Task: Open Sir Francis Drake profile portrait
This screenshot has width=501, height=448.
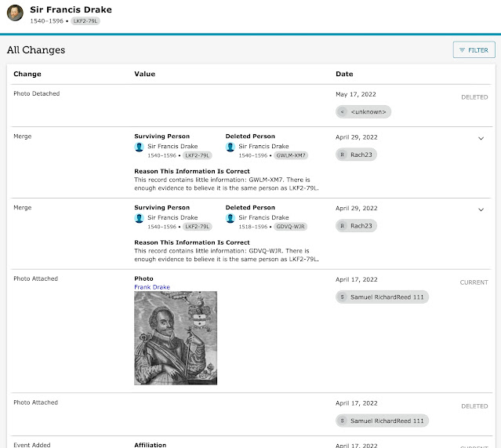Action: click(15, 13)
